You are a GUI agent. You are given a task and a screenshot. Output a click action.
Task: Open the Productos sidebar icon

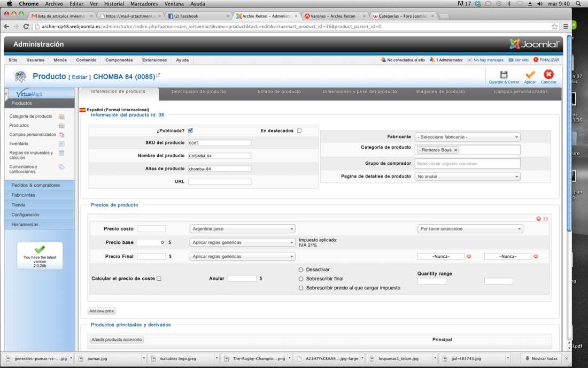[x=61, y=126]
